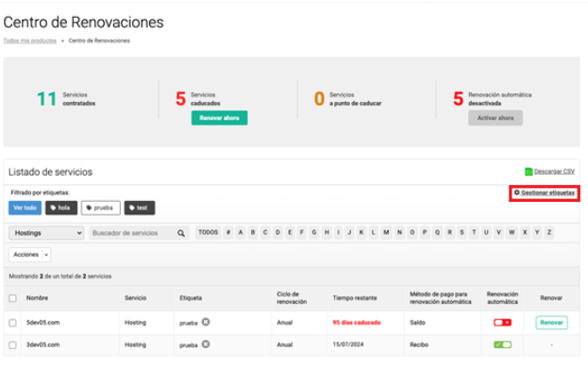Screen dimensions: 588x369
Task: Filter services starting with letter U
Action: [486, 232]
